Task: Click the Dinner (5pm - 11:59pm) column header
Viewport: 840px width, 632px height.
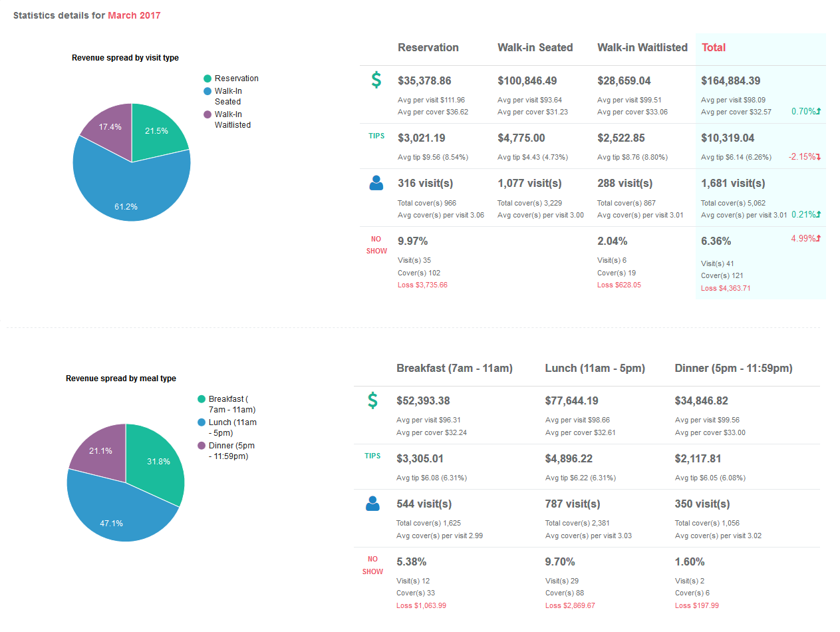Action: pyautogui.click(x=733, y=369)
